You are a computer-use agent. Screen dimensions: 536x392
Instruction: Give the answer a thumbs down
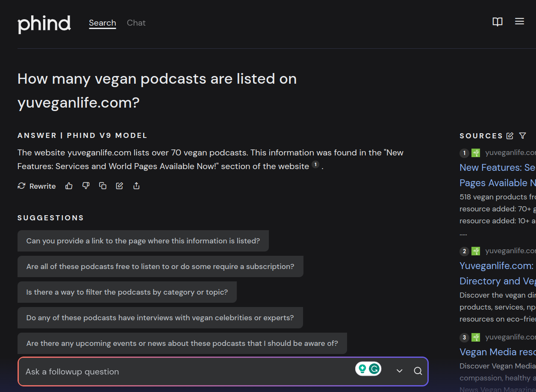(x=86, y=186)
